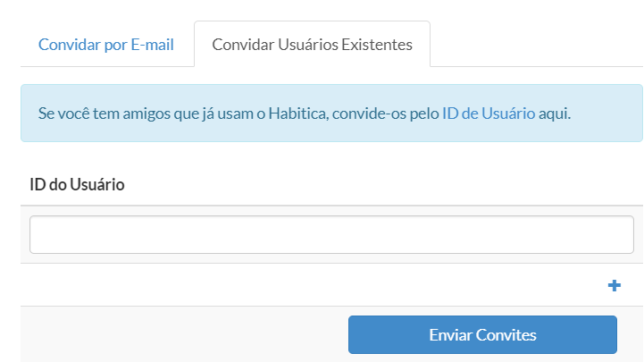The height and width of the screenshot is (362, 644).
Task: Click the "Se você tem amigos" message text
Action: [x=232, y=114]
